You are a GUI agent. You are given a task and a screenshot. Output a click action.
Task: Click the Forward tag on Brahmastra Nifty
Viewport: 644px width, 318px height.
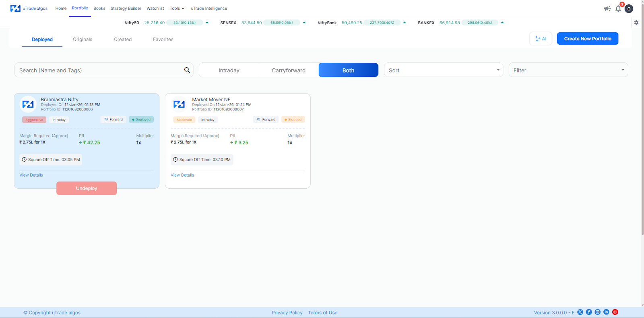point(114,119)
